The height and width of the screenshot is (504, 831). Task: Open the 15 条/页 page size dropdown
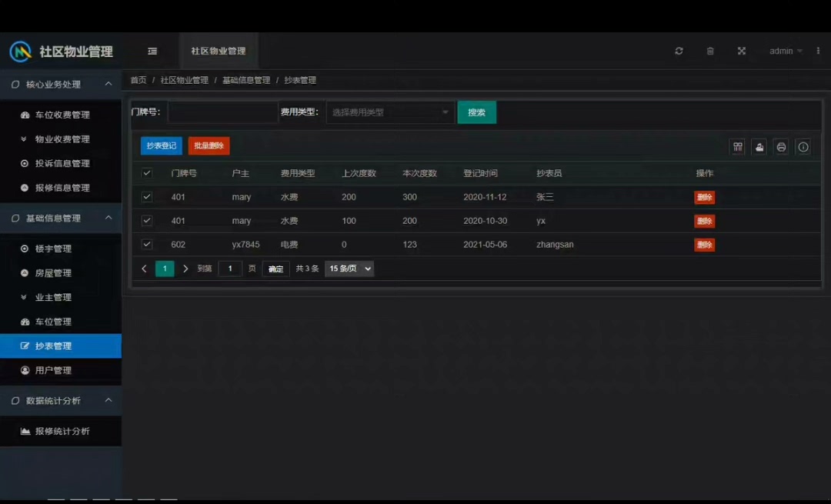349,269
